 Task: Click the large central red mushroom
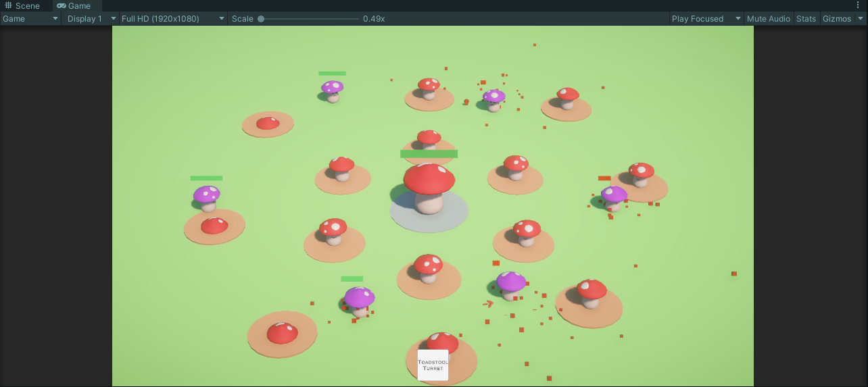coord(429,188)
